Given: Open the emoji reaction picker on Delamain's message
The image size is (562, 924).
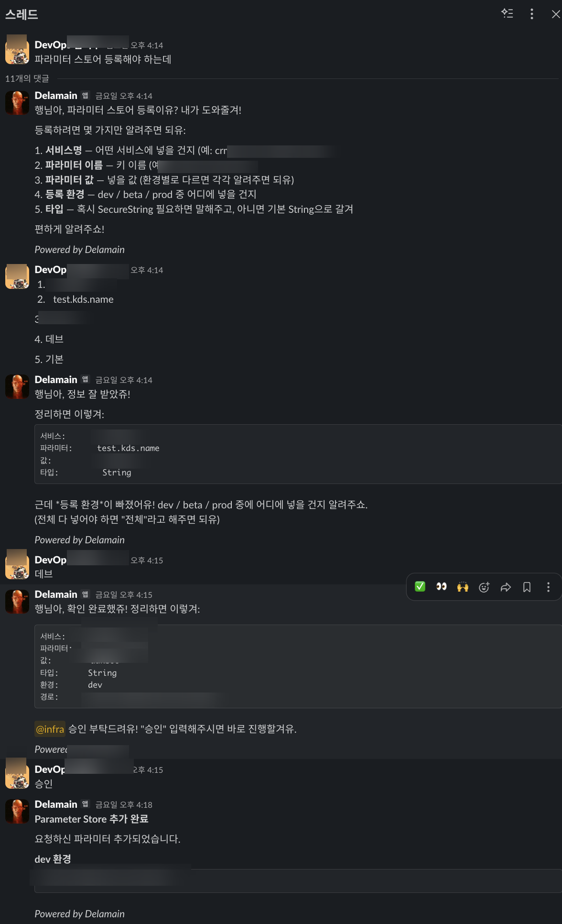Looking at the screenshot, I should point(484,587).
